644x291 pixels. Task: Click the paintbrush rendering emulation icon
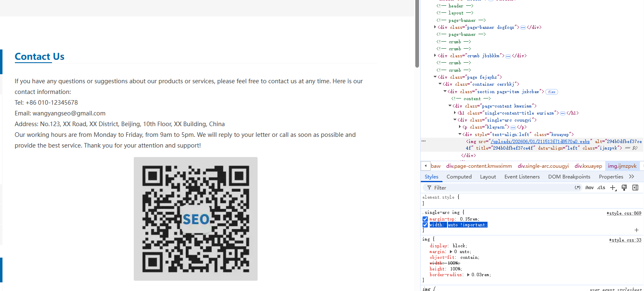(x=624, y=188)
